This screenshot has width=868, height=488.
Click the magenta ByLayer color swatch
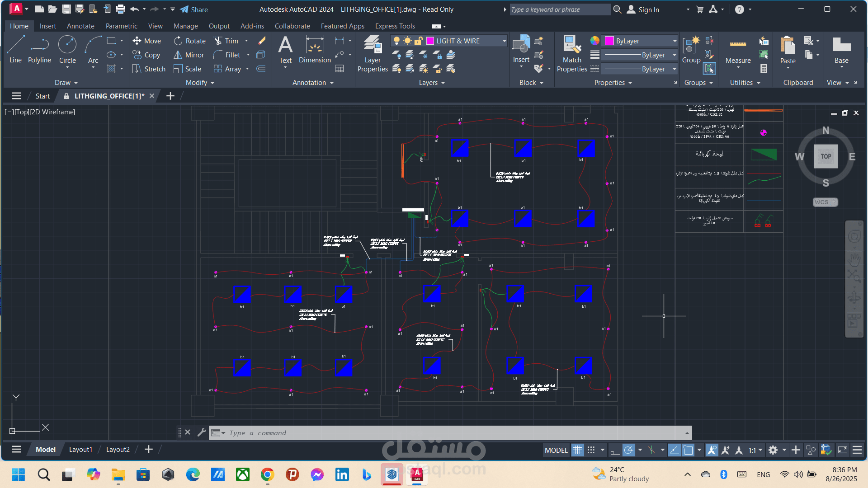(x=609, y=41)
